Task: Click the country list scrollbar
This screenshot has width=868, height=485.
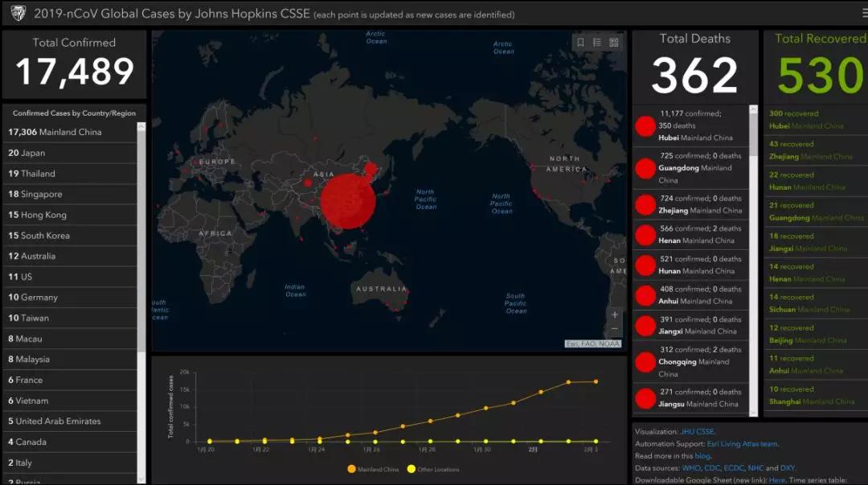Action: [x=141, y=241]
